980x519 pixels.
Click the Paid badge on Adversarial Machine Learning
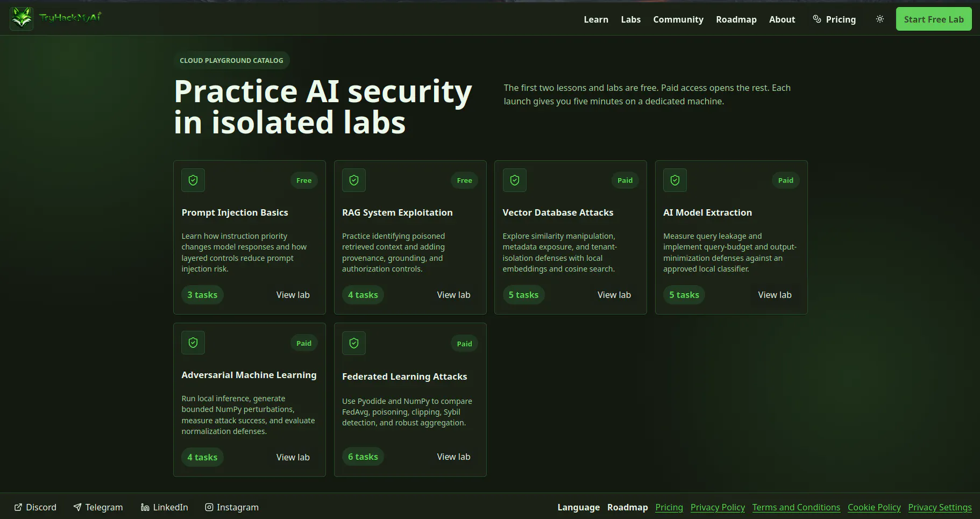(304, 343)
